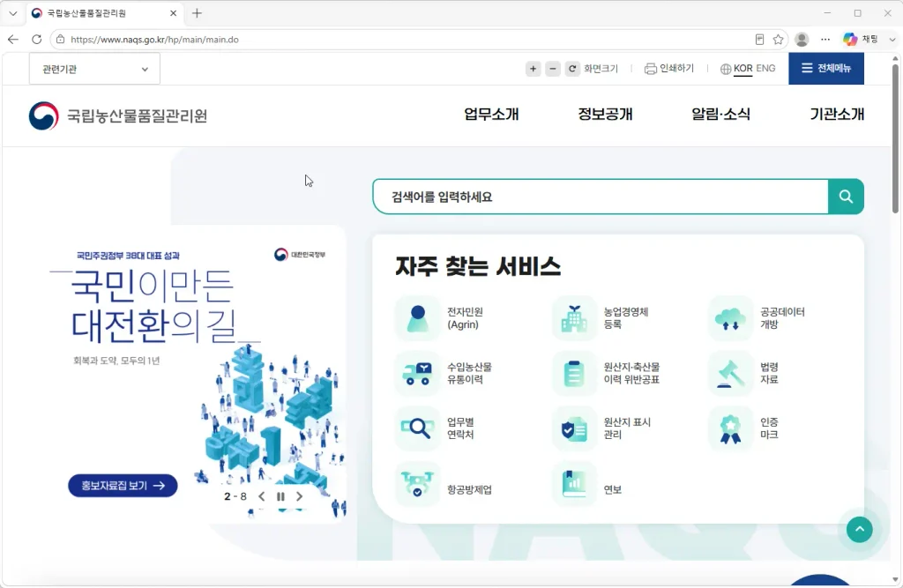Open the 정보공개 menu
This screenshot has width=903, height=588.
pos(605,114)
